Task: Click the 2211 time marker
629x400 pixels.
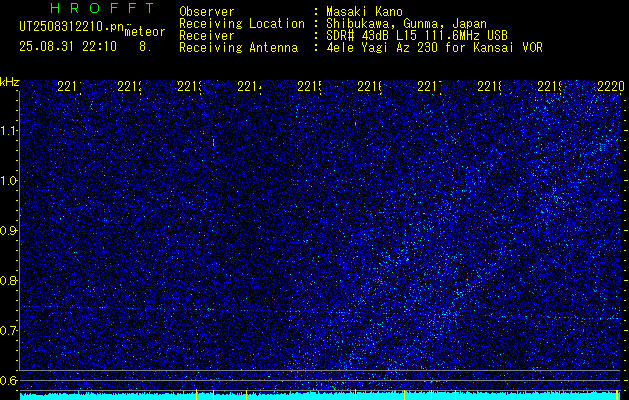Action: click(69, 86)
